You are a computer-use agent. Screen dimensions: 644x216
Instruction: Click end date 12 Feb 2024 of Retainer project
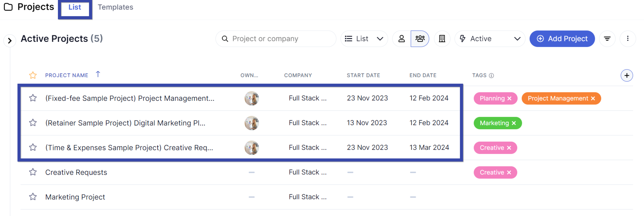(429, 123)
